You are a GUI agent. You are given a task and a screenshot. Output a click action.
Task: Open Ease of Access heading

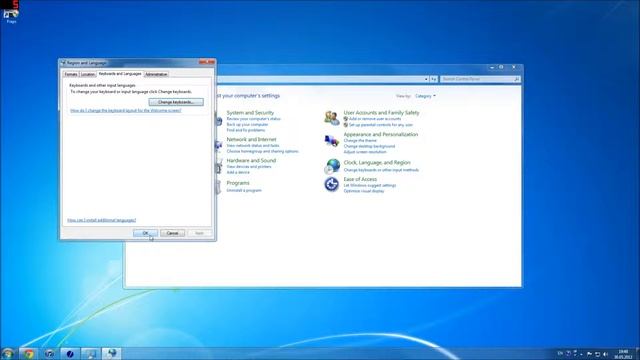click(x=360, y=179)
